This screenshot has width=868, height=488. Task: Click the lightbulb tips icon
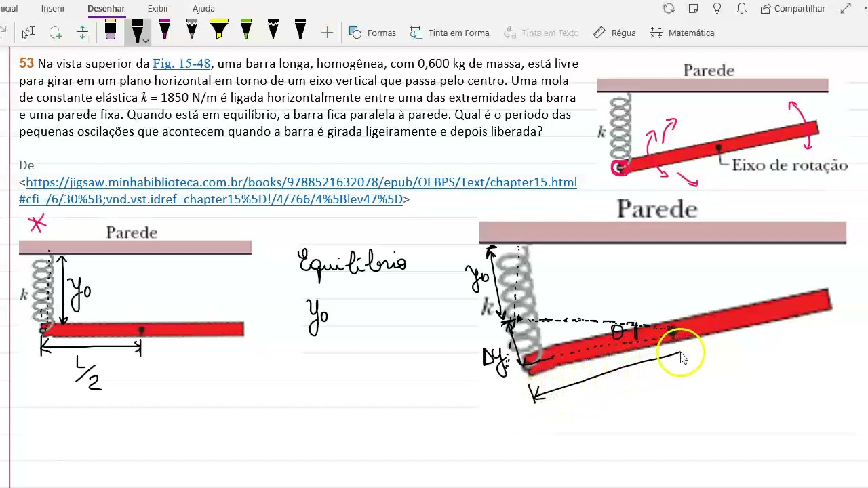(717, 9)
